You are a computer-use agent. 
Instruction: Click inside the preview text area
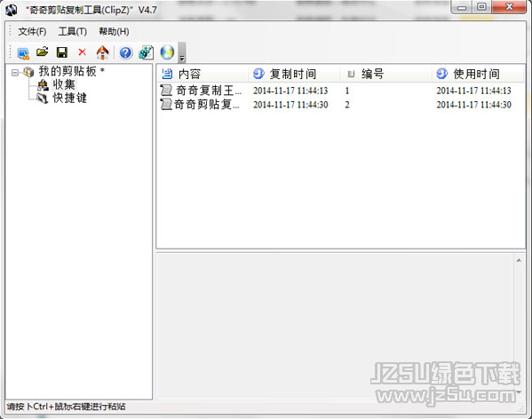coord(335,326)
